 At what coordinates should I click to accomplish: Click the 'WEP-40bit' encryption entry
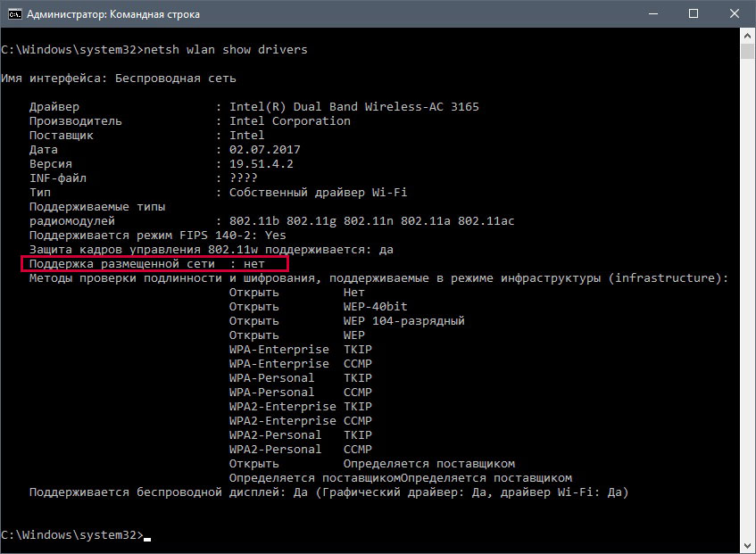click(x=375, y=307)
